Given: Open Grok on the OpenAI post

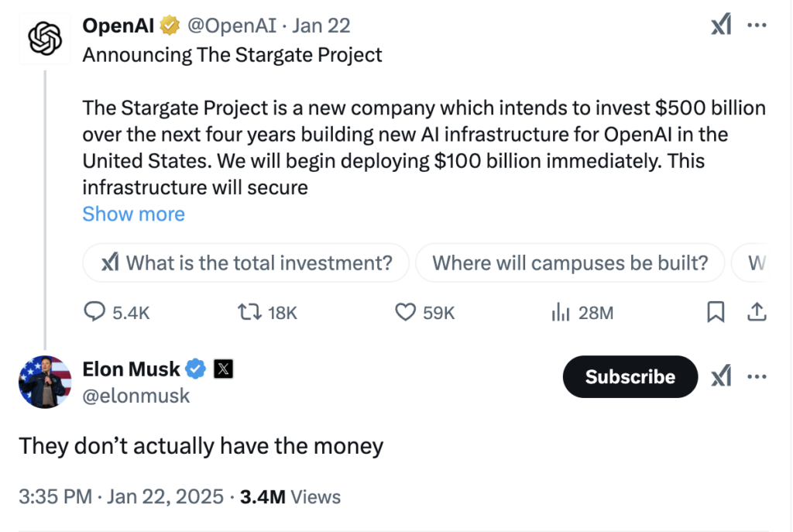Looking at the screenshot, I should pyautogui.click(x=721, y=26).
